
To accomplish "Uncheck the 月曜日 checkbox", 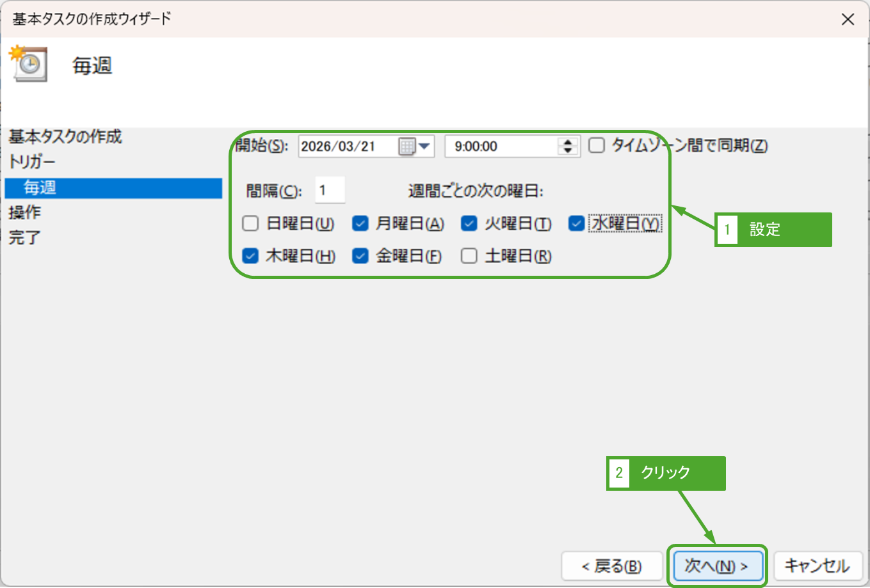I will click(360, 223).
